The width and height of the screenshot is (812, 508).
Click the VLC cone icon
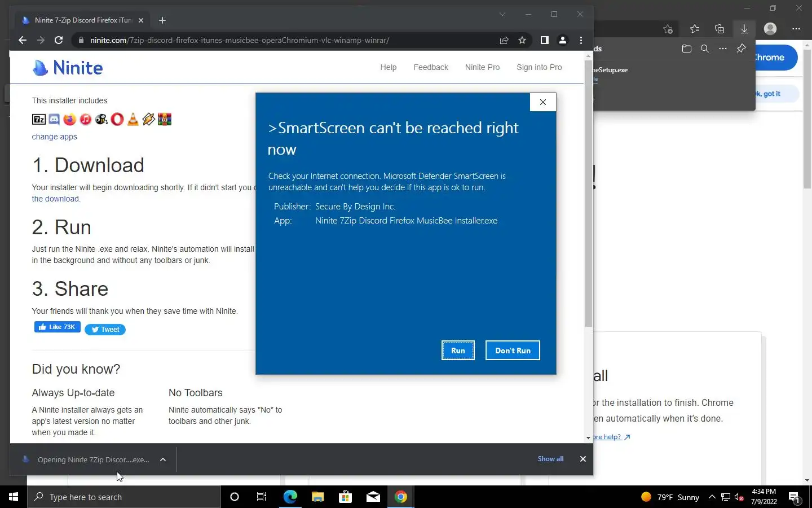(133, 119)
